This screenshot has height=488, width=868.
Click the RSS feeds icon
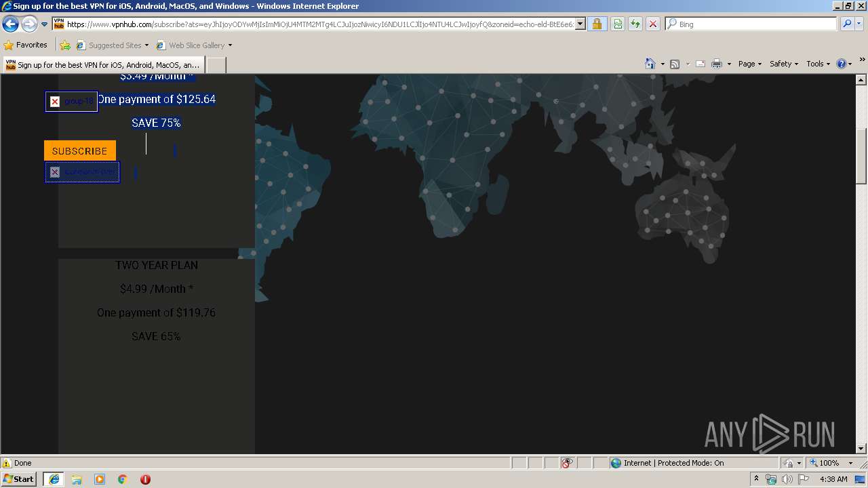click(675, 64)
